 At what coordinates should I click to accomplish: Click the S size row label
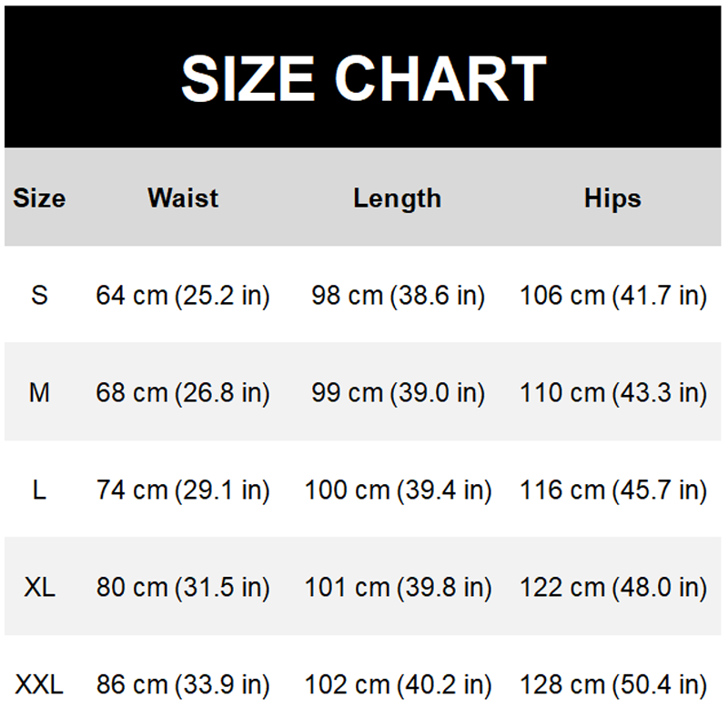pyautogui.click(x=39, y=296)
